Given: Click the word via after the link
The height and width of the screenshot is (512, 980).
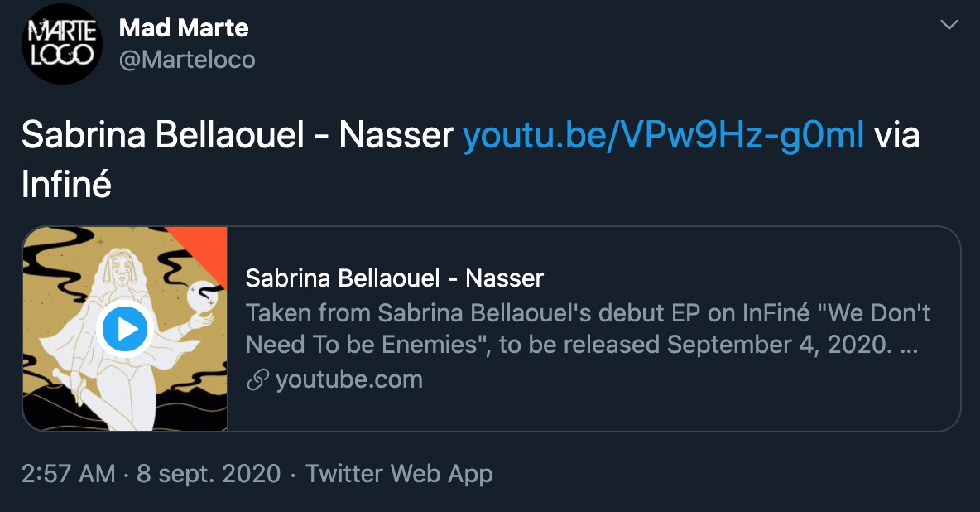Looking at the screenshot, I should click(x=897, y=135).
